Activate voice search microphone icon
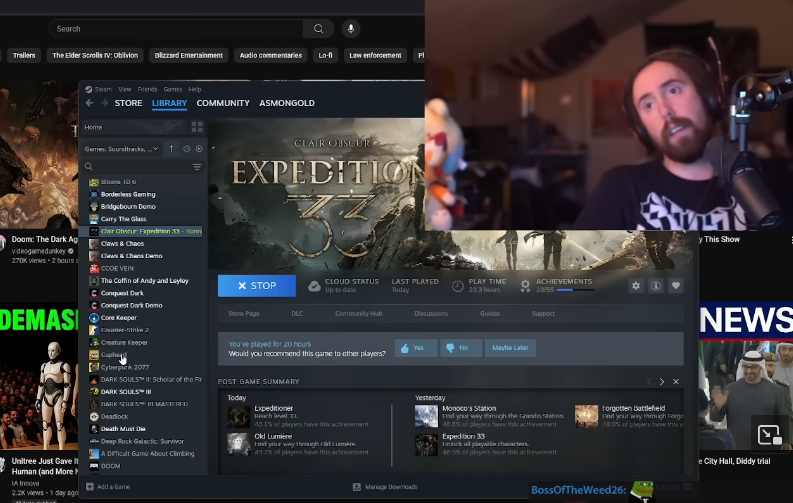The width and height of the screenshot is (793, 503). [x=350, y=29]
